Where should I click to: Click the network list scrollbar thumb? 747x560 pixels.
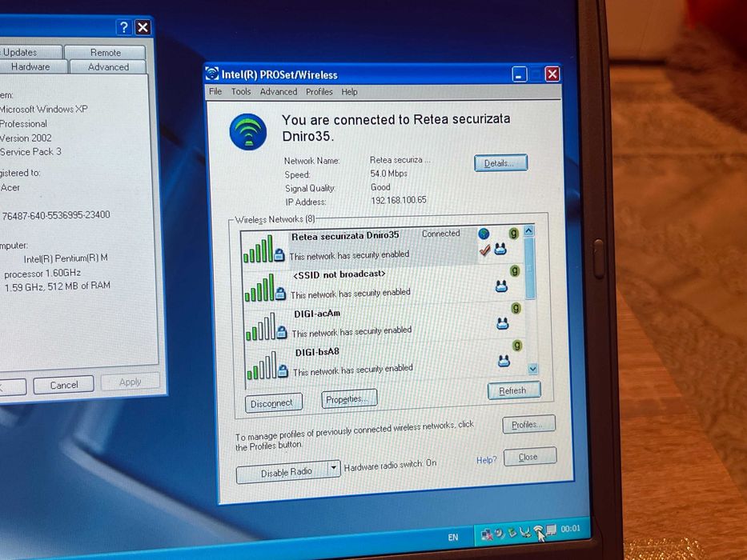tap(530, 268)
